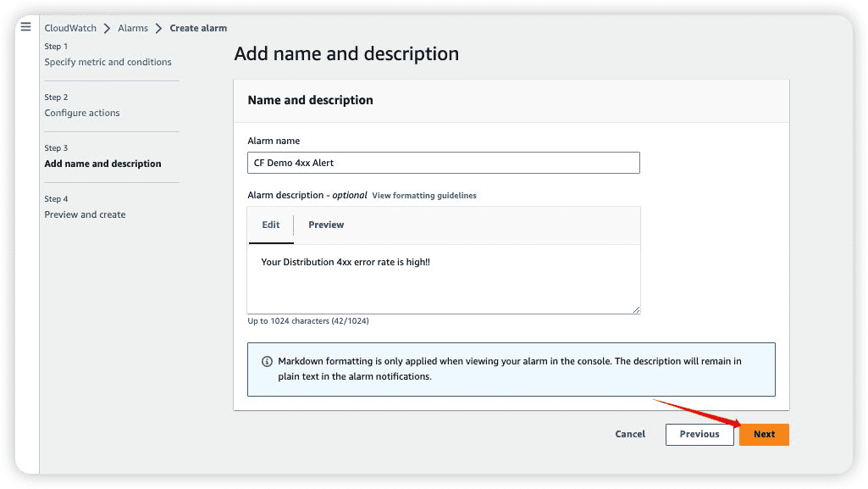
Task: Switch to the Preview tab
Action: (326, 225)
